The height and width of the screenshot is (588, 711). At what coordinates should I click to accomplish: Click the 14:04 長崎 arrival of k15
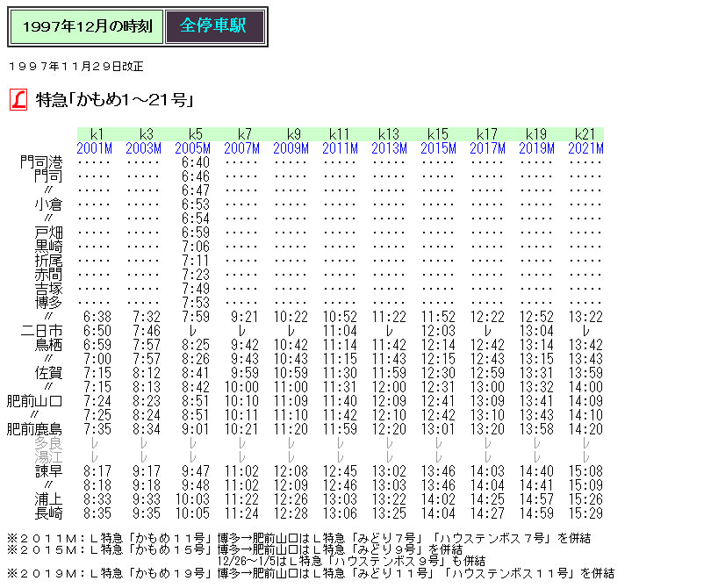[x=438, y=513]
